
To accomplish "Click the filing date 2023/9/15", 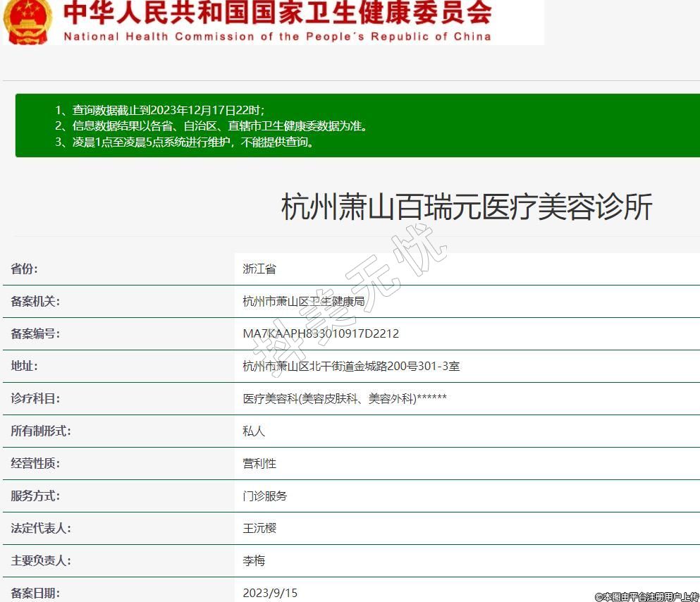I will [x=270, y=593].
